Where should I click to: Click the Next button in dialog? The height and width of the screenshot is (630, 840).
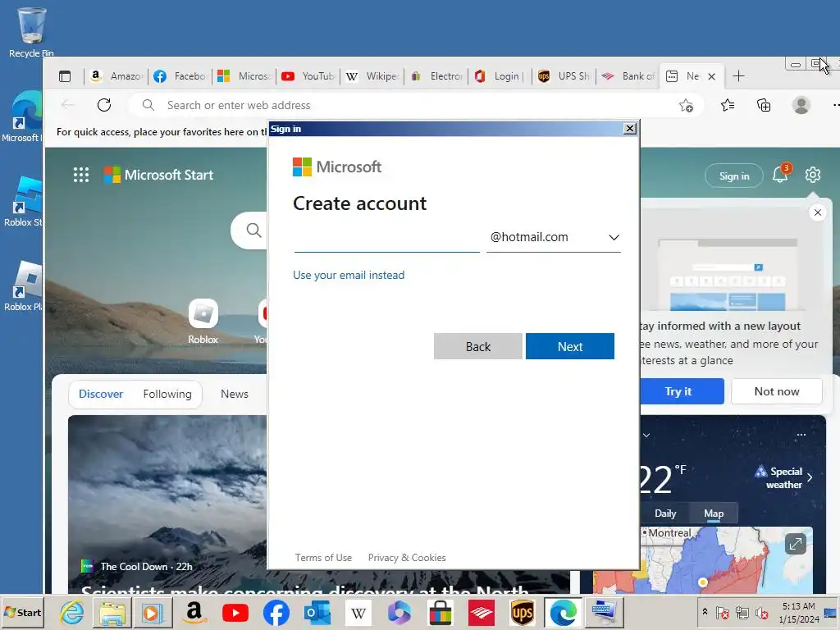[x=570, y=346]
